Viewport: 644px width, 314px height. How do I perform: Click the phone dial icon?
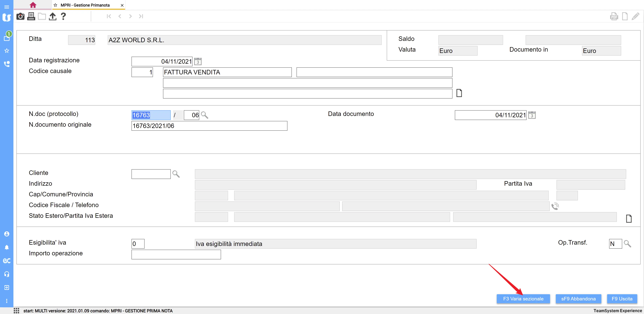pyautogui.click(x=555, y=206)
